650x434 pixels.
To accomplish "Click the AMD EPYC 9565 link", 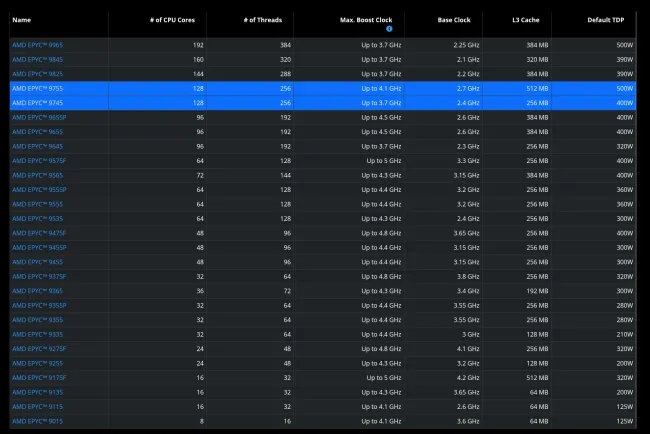I will 37,174.
